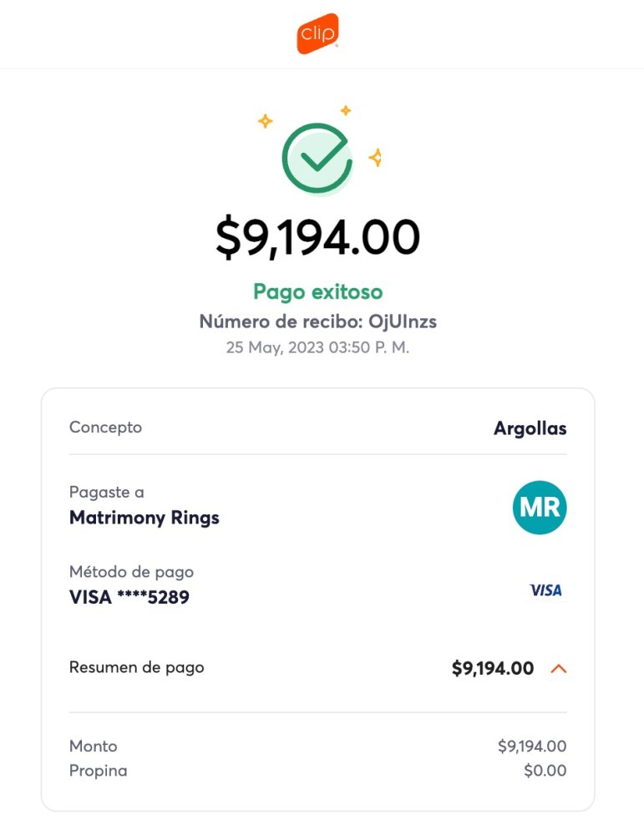
Task: Click the Método de pago label
Action: (x=131, y=573)
